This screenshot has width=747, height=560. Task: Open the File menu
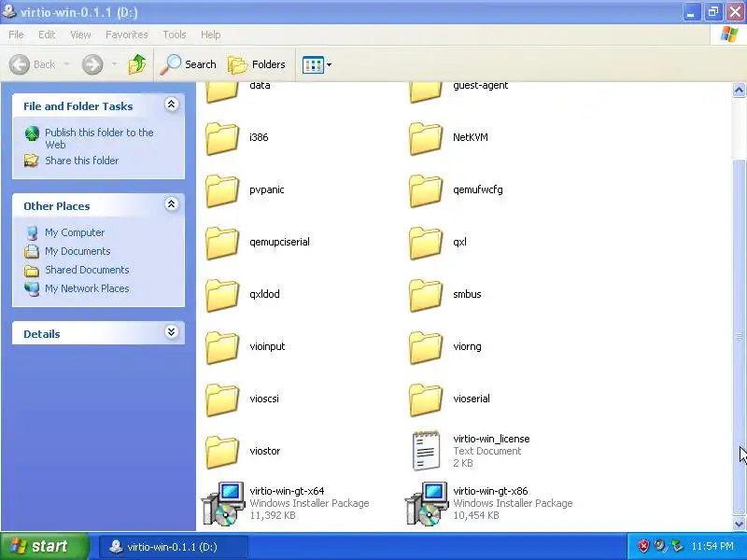click(x=16, y=35)
